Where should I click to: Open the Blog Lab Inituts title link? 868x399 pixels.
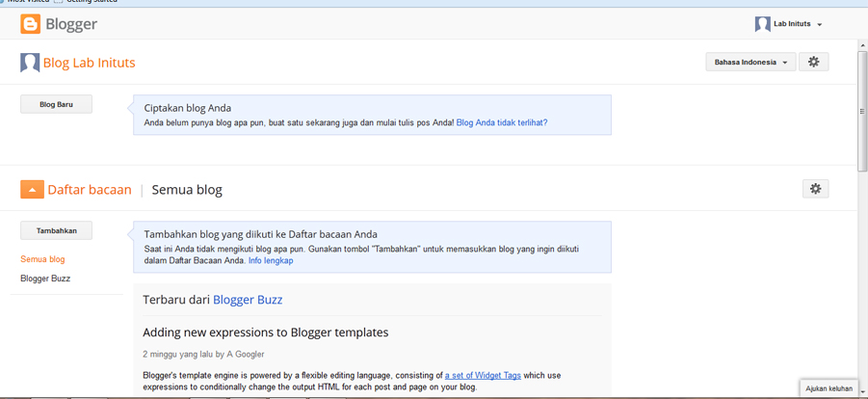pos(90,63)
